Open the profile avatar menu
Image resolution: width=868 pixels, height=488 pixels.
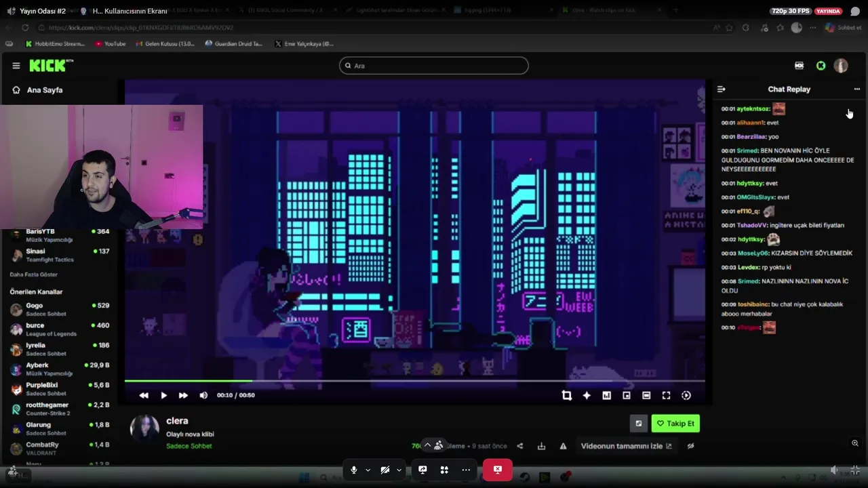[x=841, y=66]
